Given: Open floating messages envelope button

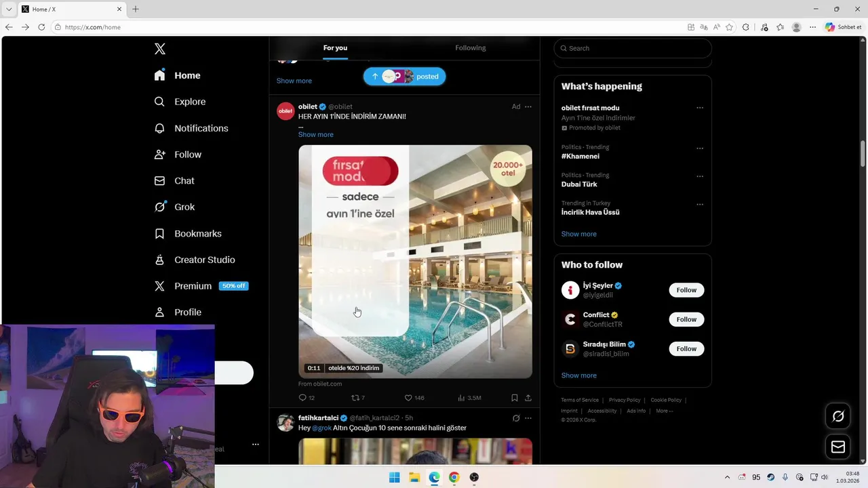Looking at the screenshot, I should (x=838, y=447).
